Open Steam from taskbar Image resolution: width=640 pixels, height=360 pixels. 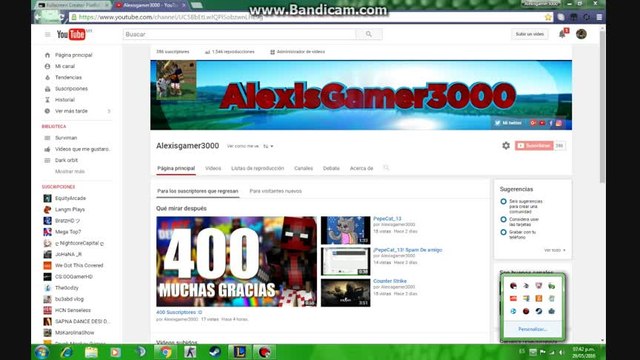215,352
